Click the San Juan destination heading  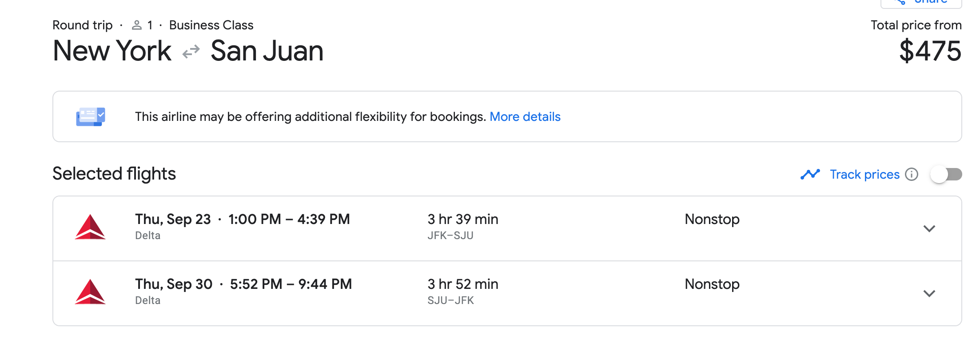point(267,51)
